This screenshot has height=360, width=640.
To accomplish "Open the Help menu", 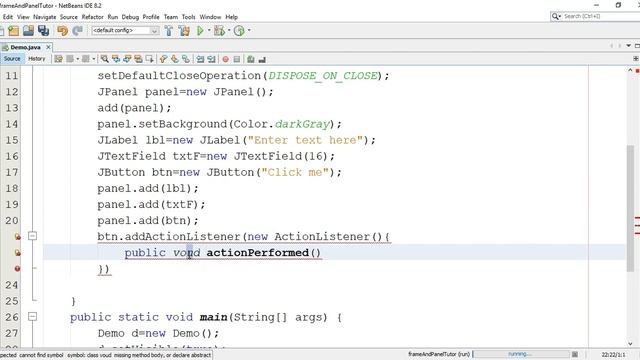I will (231, 17).
